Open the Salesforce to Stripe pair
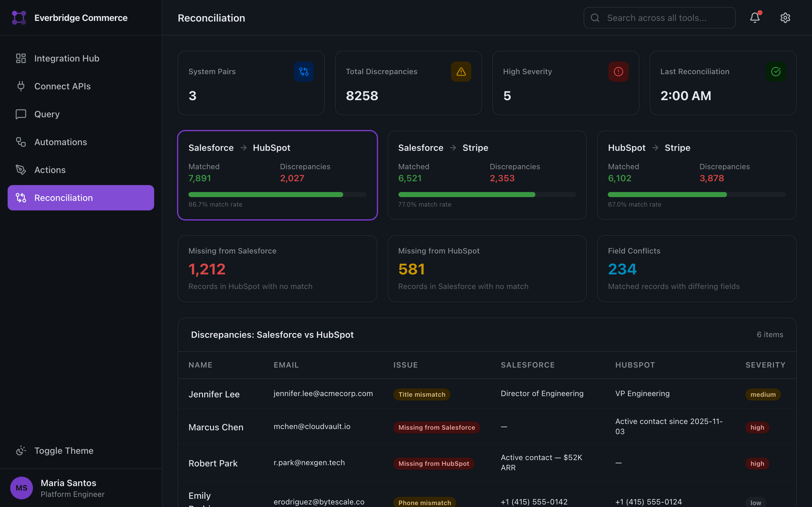The image size is (812, 507). pyautogui.click(x=487, y=175)
